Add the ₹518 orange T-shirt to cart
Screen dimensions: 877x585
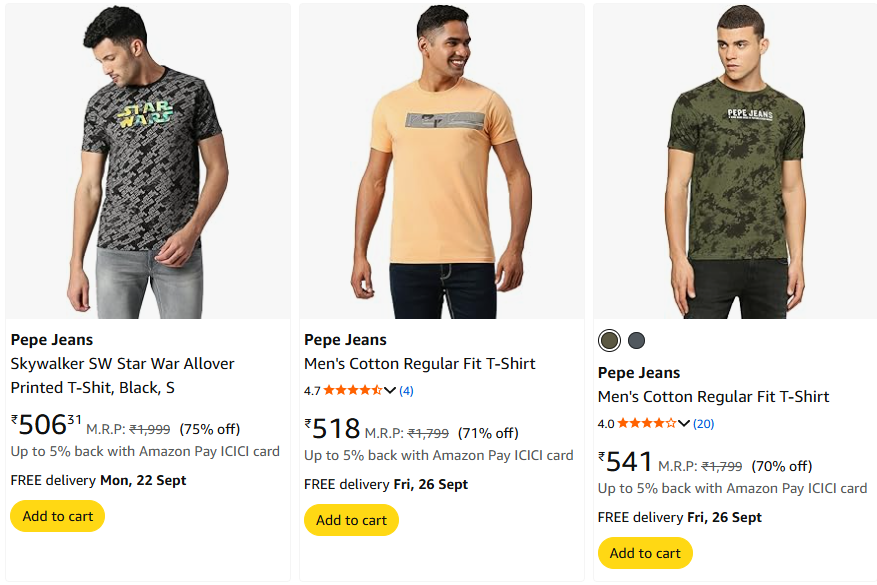351,520
